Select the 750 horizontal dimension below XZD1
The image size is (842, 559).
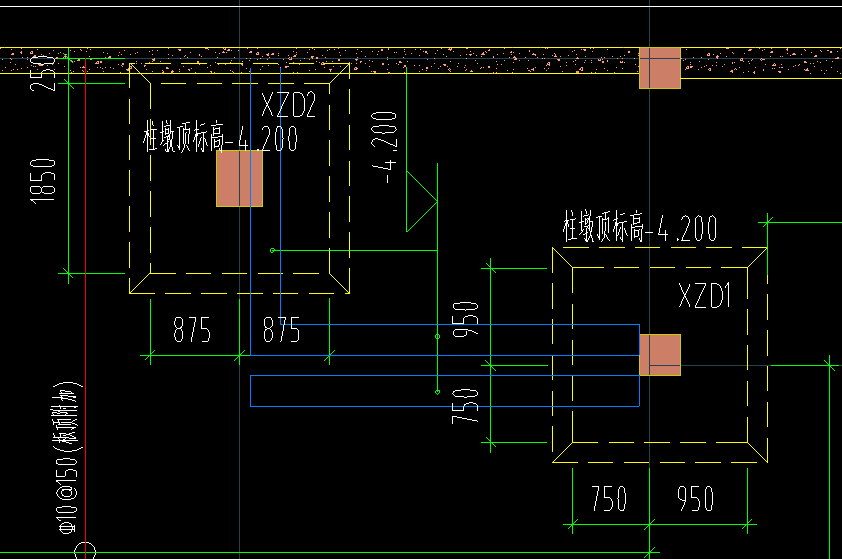609,498
